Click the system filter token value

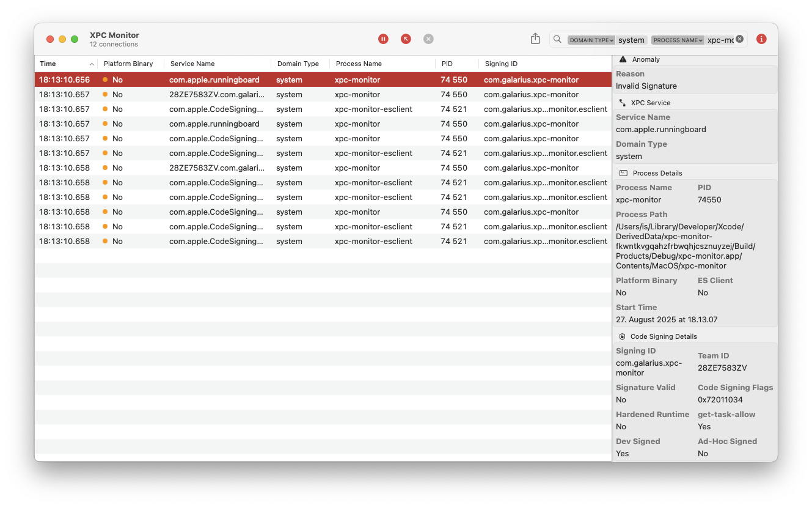tap(631, 40)
